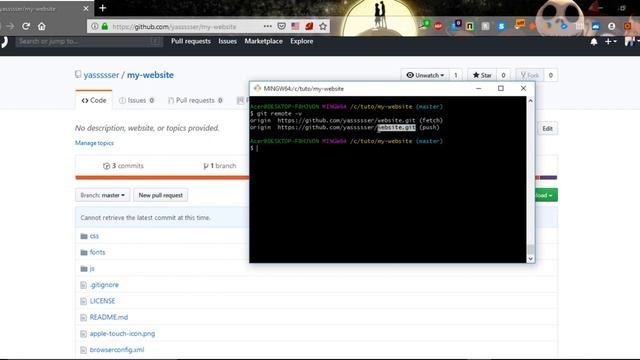This screenshot has width=640, height=360.
Task: Click the 'Search or jump to' field
Action: [x=89, y=41]
